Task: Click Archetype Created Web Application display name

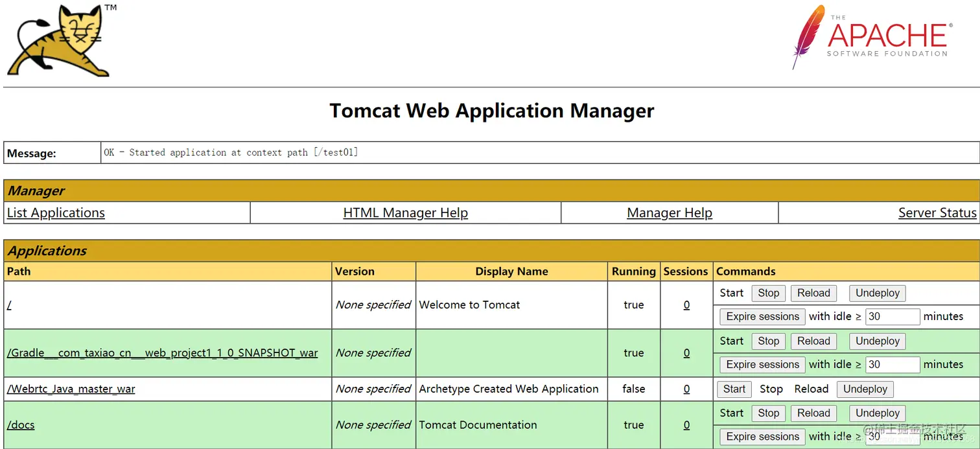Action: coord(509,389)
